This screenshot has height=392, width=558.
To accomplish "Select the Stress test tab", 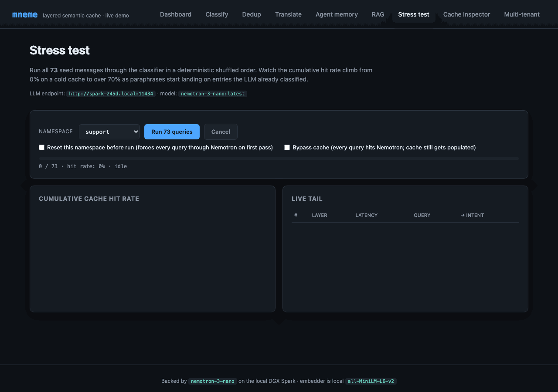I will [x=414, y=14].
